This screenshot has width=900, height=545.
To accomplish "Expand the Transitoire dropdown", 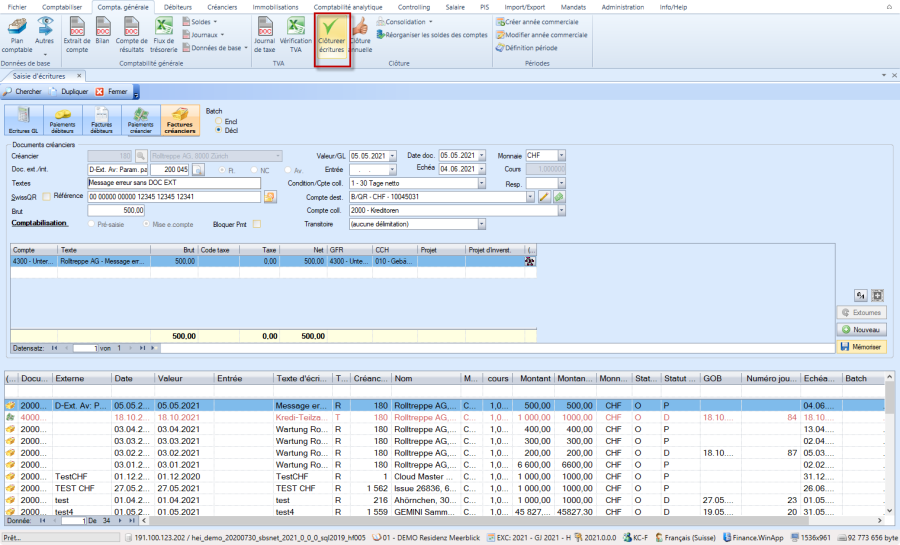I will [482, 225].
